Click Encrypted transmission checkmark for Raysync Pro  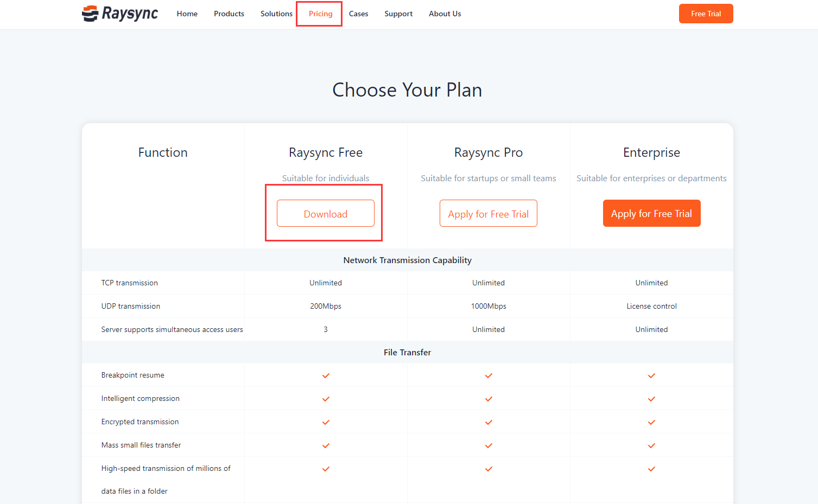489,422
